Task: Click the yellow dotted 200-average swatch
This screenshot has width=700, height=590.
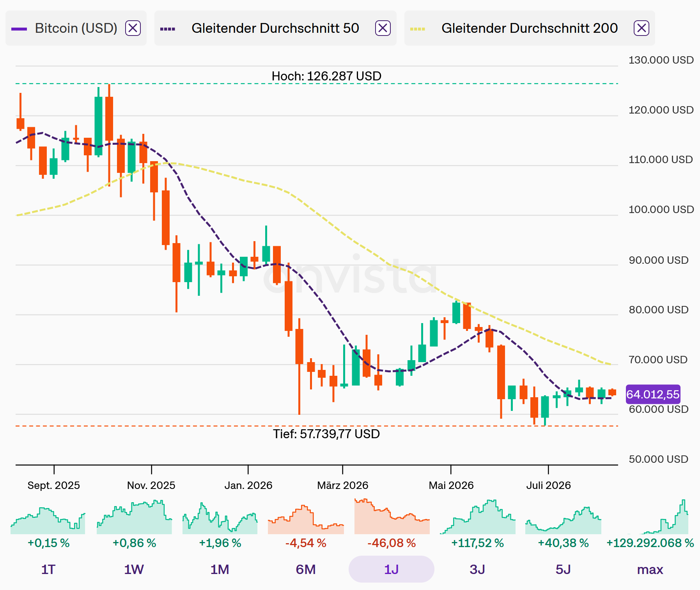Action: click(x=418, y=29)
